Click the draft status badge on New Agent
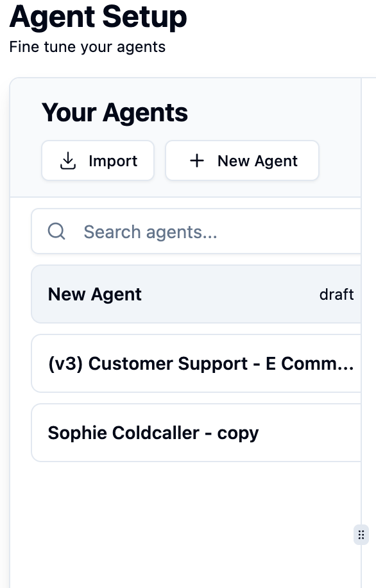 (336, 294)
